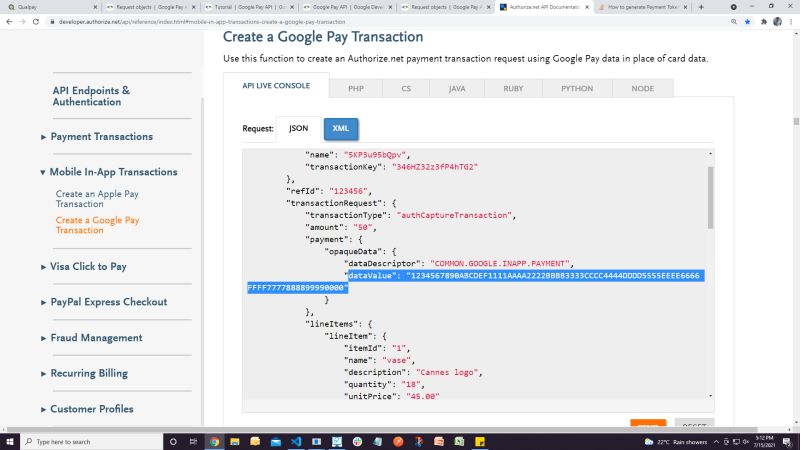
Task: Expand Fraud Management section
Action: (91, 338)
